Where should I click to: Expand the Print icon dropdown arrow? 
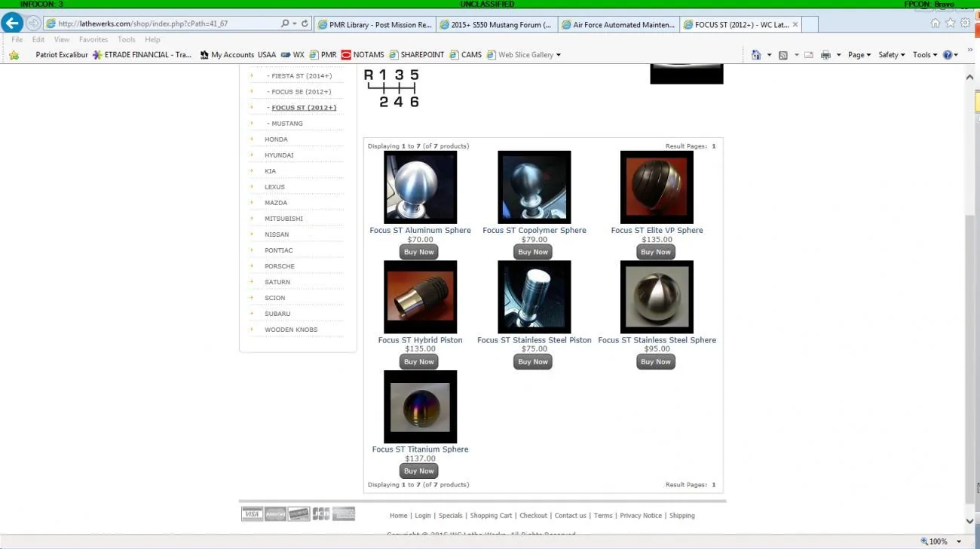838,55
